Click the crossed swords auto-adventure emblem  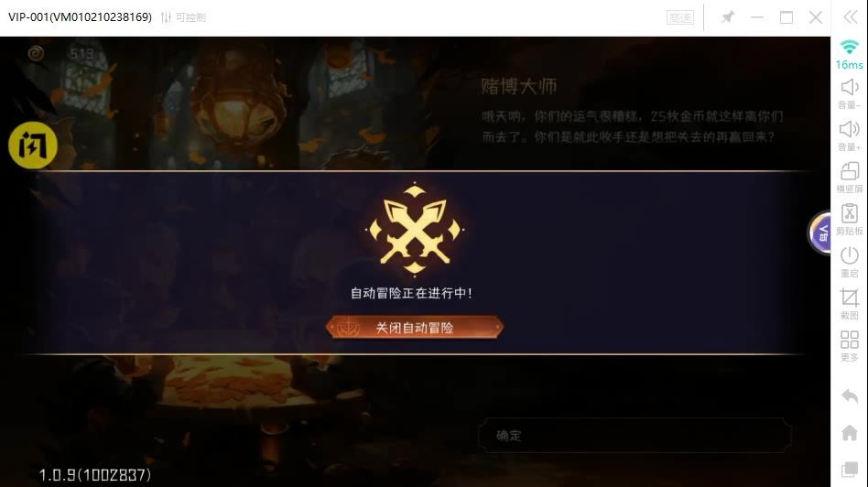coord(415,229)
